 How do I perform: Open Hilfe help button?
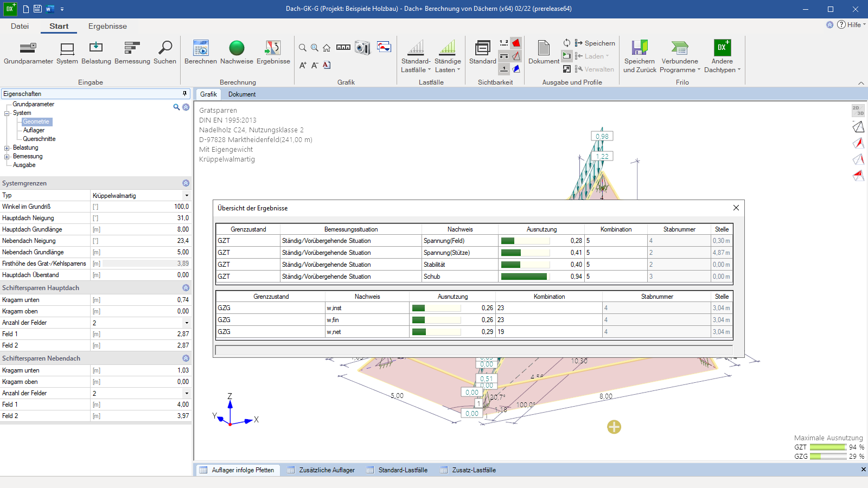pos(851,24)
